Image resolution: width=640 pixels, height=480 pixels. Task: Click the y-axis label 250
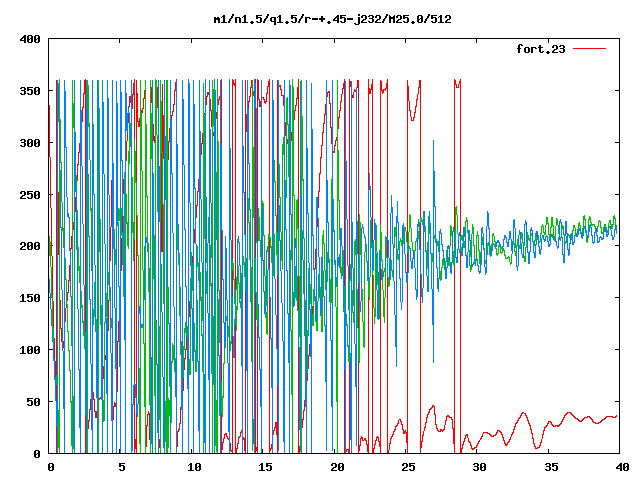pos(30,195)
